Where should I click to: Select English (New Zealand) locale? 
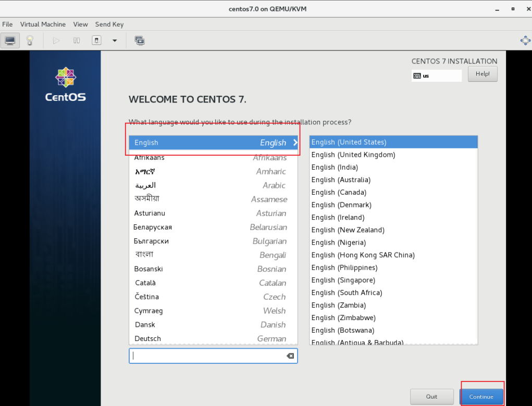(393, 230)
